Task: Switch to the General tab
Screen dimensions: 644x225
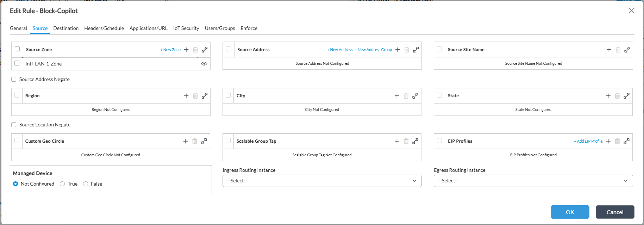Action: pyautogui.click(x=18, y=28)
